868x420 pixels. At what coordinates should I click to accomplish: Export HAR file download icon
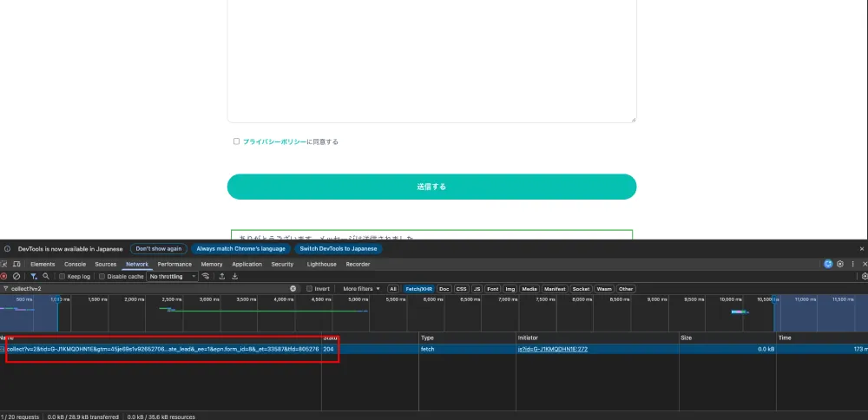(234, 276)
